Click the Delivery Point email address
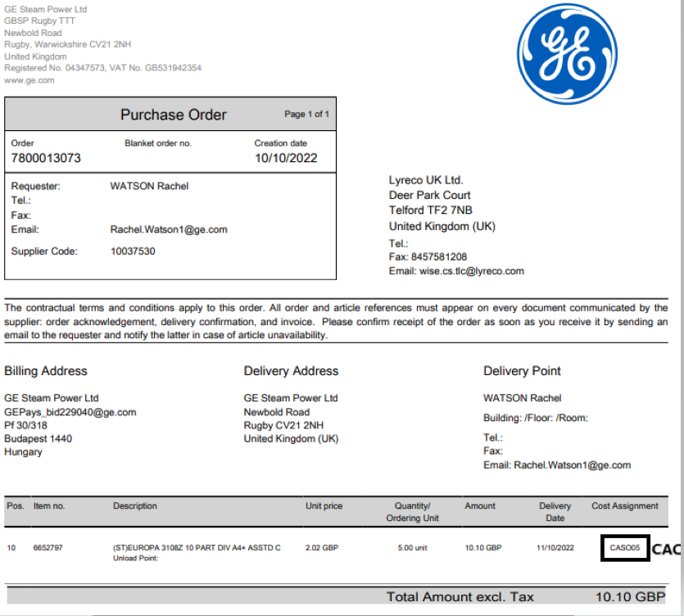The image size is (684, 616). [572, 465]
